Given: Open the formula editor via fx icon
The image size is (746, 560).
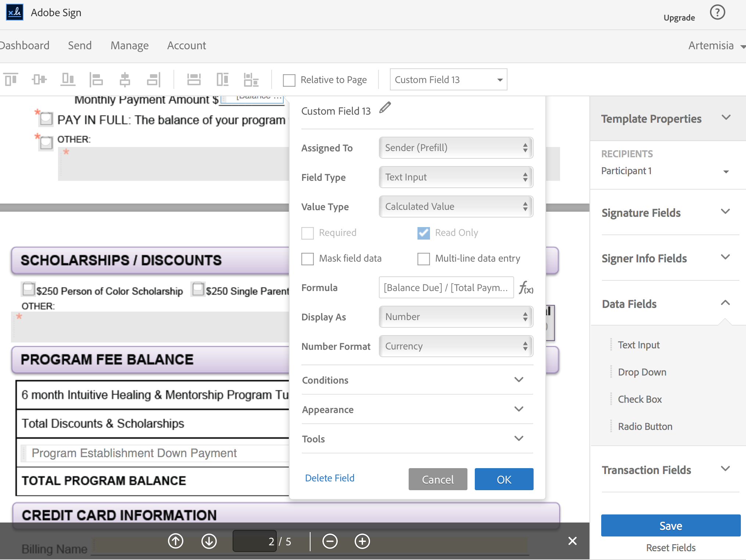Looking at the screenshot, I should point(526,288).
